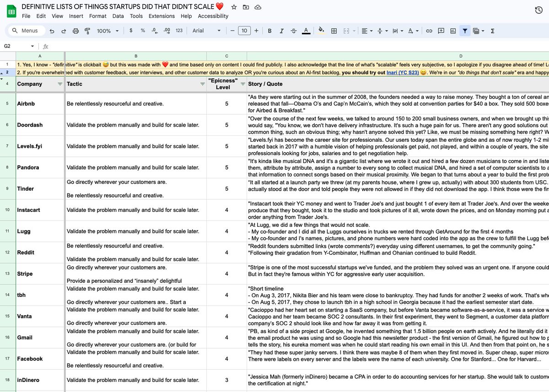
Task: Toggle italic formatting
Action: (281, 31)
